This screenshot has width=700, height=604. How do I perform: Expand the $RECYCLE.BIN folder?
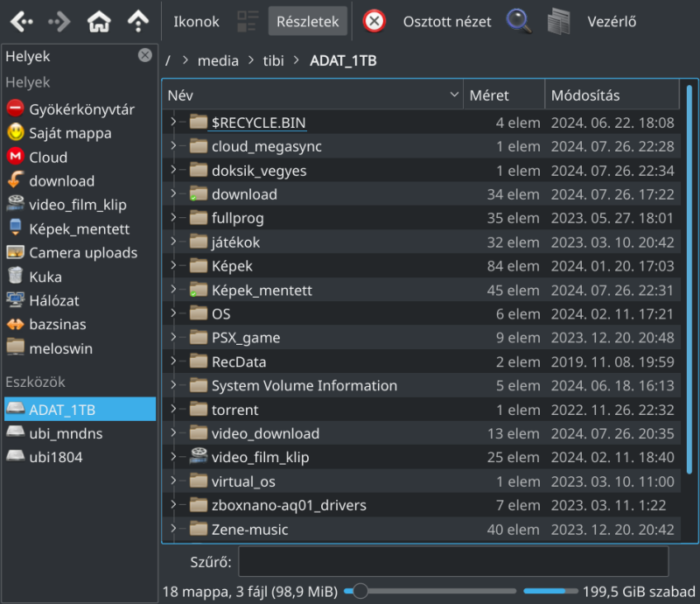pyautogui.click(x=173, y=122)
